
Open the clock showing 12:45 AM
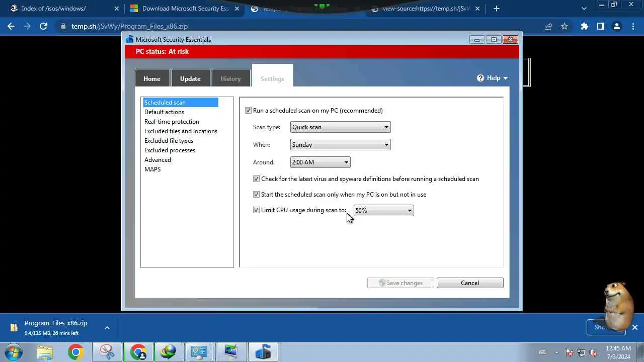pyautogui.click(x=618, y=352)
